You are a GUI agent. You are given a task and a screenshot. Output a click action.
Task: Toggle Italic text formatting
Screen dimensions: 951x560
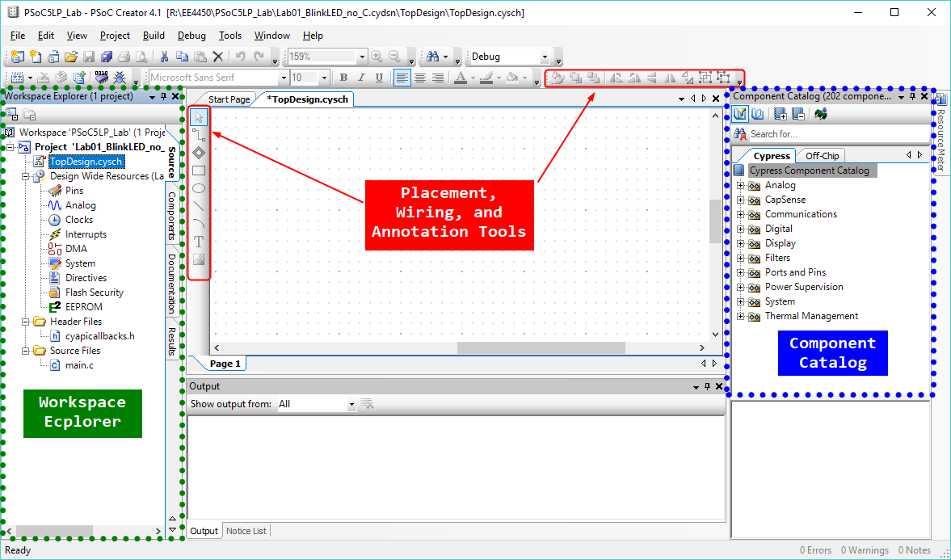coord(360,78)
